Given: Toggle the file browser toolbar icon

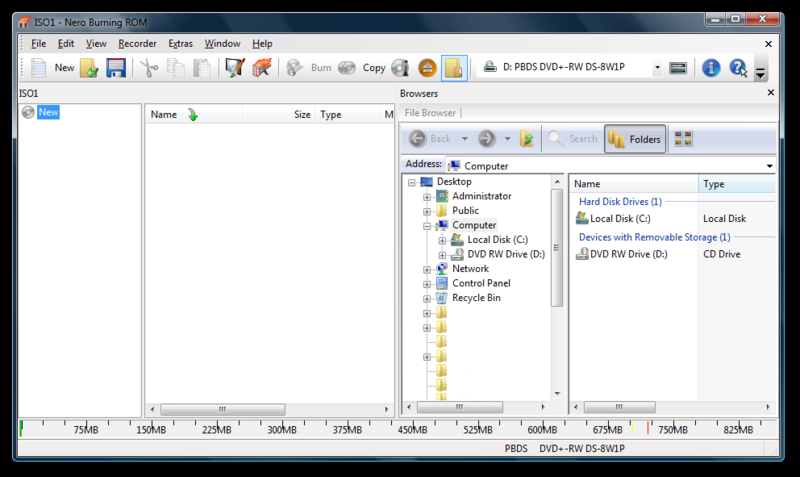Looking at the screenshot, I should coord(454,68).
